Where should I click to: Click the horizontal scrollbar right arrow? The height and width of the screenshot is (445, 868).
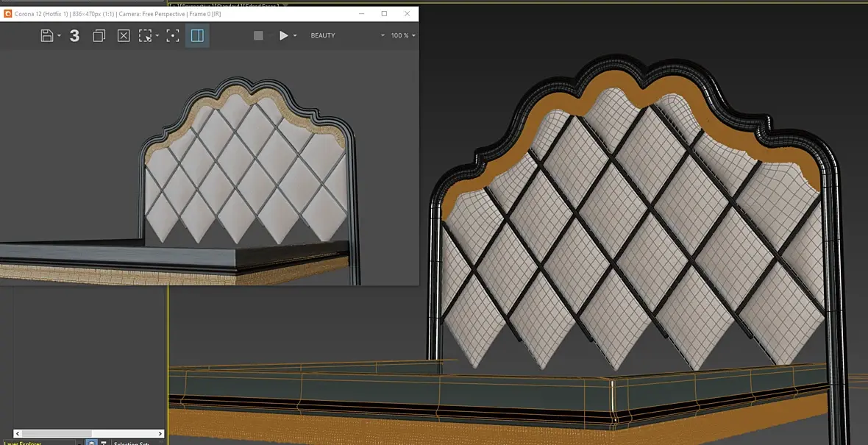click(x=159, y=434)
